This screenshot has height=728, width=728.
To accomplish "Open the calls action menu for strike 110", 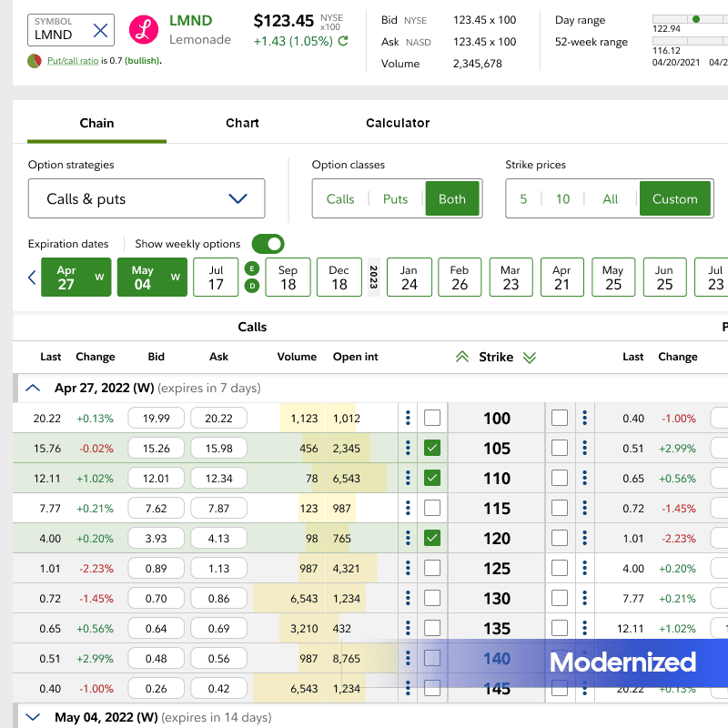I will (408, 478).
